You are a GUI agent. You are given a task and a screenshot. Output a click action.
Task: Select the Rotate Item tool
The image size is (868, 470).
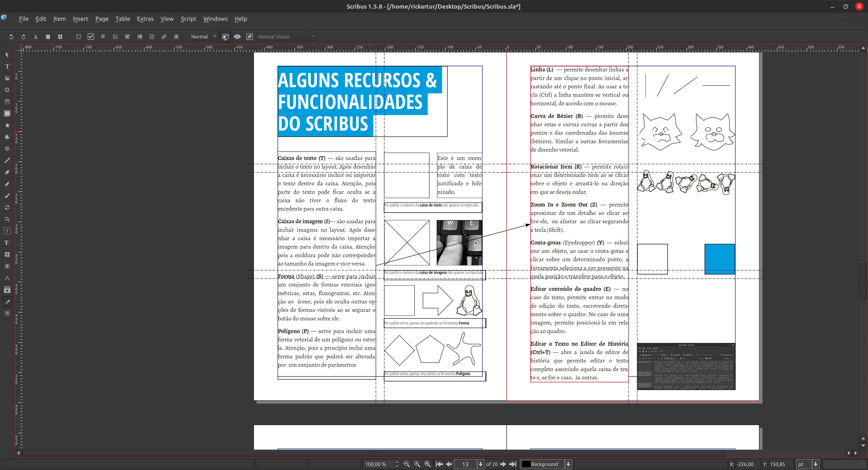pos(7,207)
